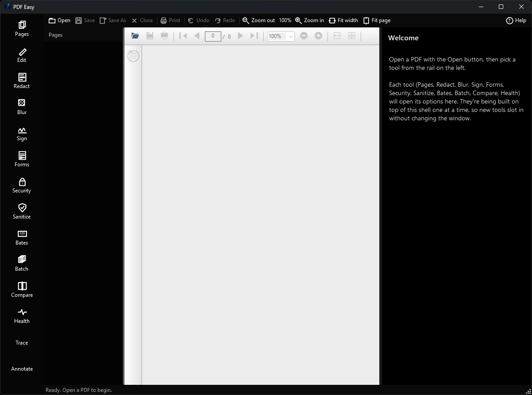Screen dimensions: 532x395
Task: Click the viewer's minus zoom icon
Action: 304,36
